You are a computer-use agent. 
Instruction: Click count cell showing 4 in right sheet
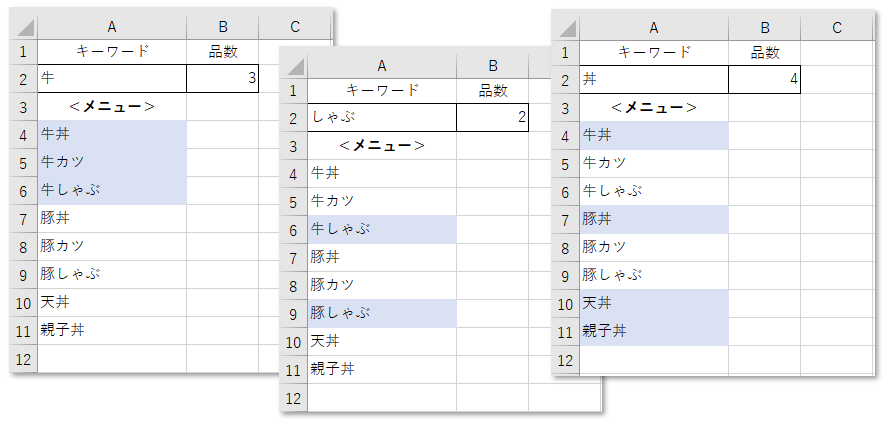765,79
